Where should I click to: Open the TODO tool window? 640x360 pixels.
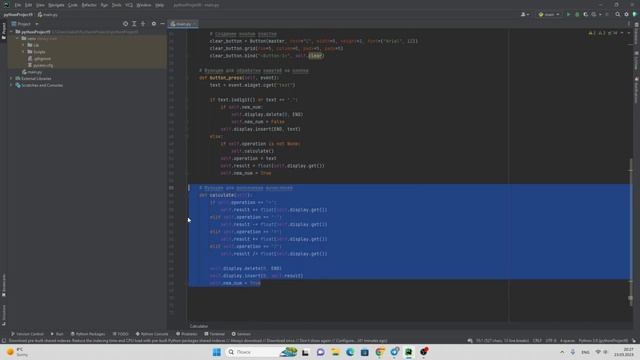[120, 334]
